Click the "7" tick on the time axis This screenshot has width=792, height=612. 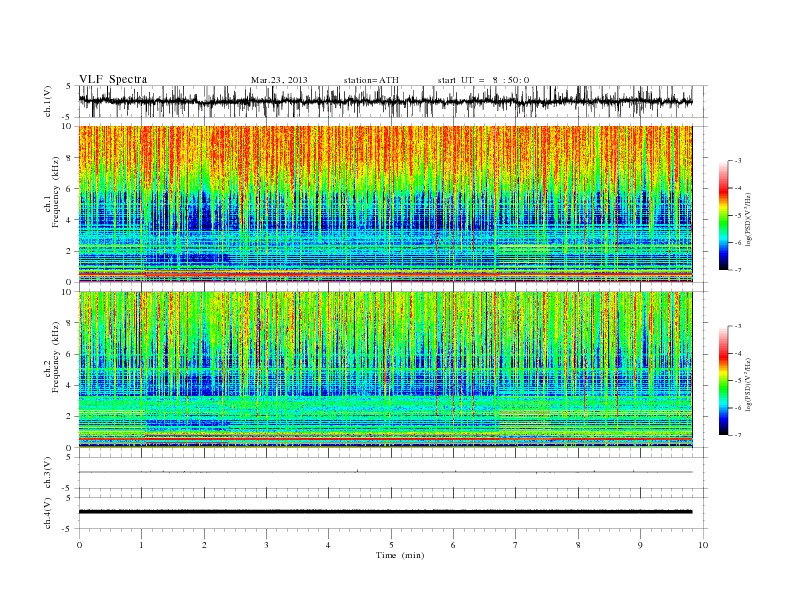(516, 545)
